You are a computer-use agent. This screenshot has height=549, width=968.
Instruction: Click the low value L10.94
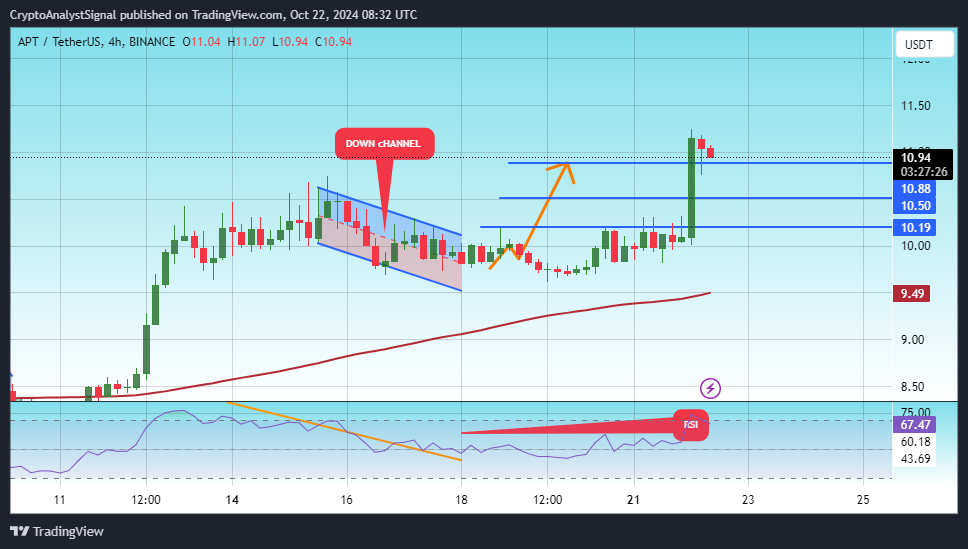[290, 42]
